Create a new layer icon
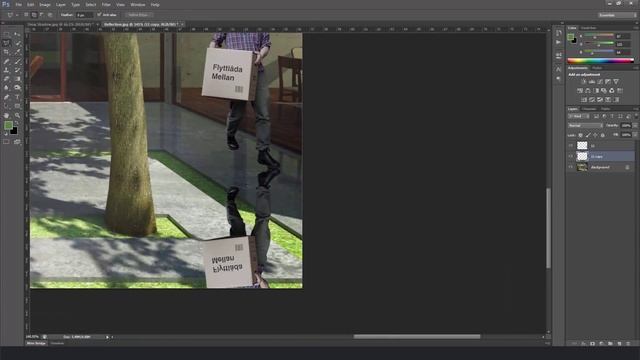The image size is (640, 360). pyautogui.click(x=619, y=344)
